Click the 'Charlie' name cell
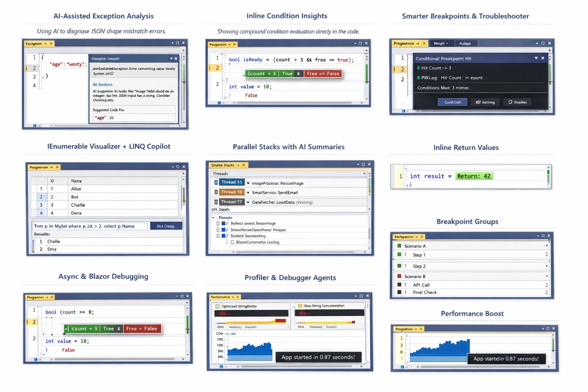 123,205
